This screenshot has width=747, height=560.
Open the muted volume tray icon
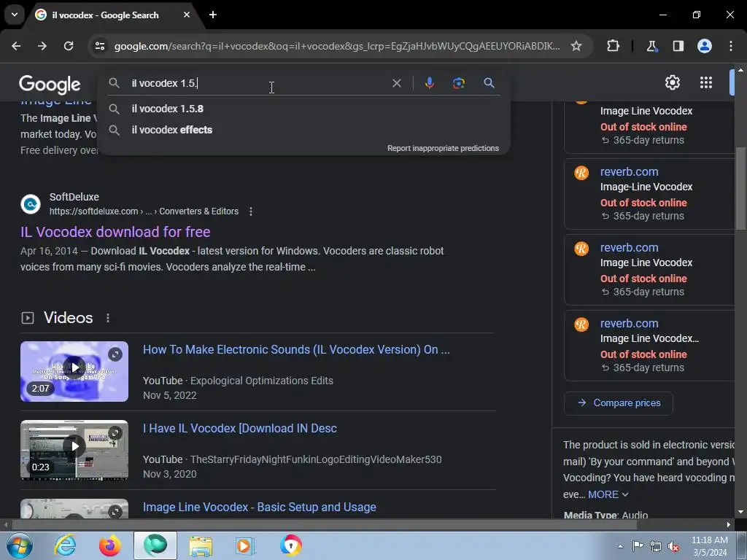673,546
